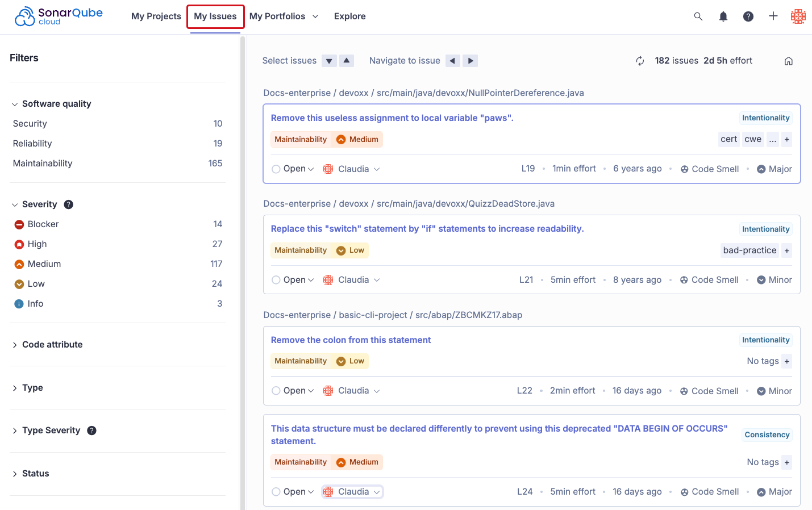
Task: Add tag on the colon statement issue
Action: tap(787, 361)
